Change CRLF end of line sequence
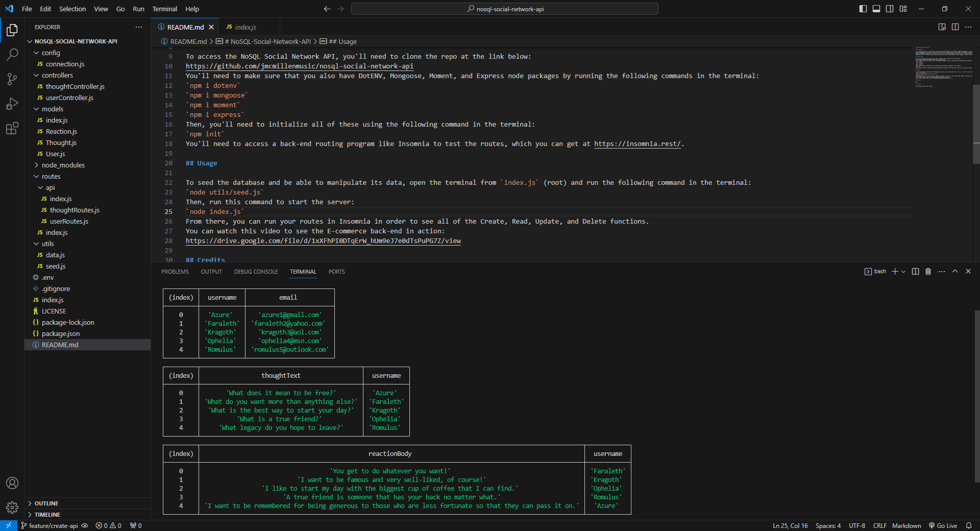 879,525
